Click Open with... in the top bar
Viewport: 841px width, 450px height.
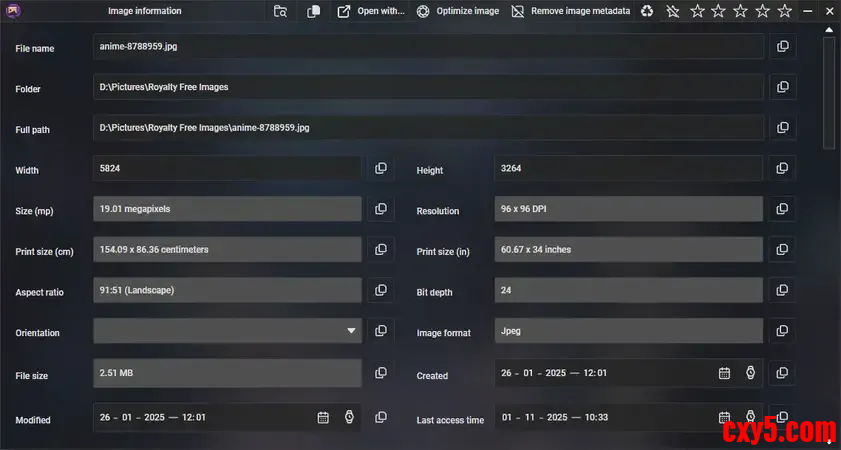click(x=371, y=11)
